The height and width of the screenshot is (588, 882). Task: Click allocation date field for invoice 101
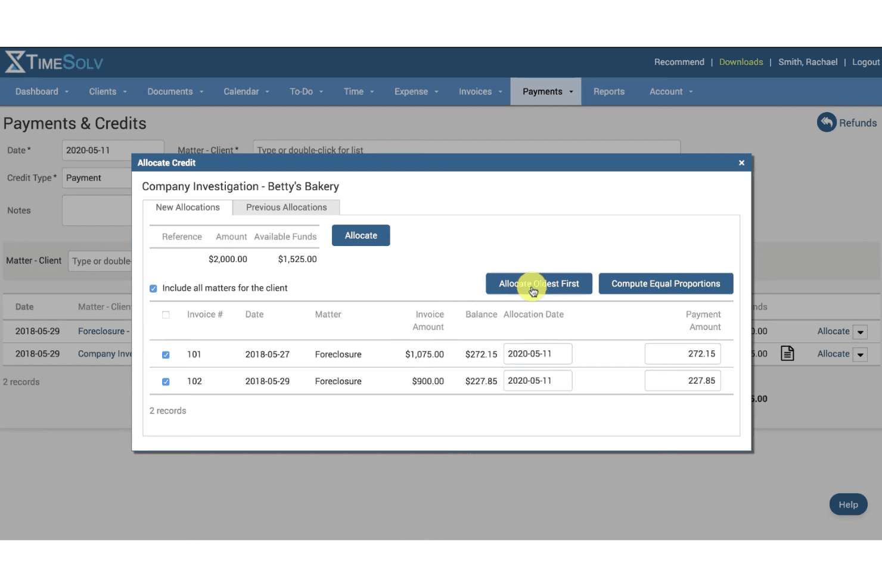point(538,354)
